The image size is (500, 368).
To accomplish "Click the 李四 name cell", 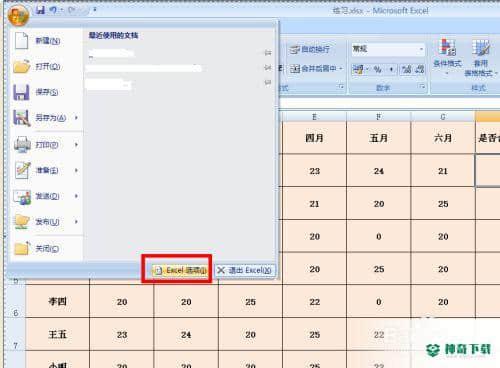I will (57, 302).
